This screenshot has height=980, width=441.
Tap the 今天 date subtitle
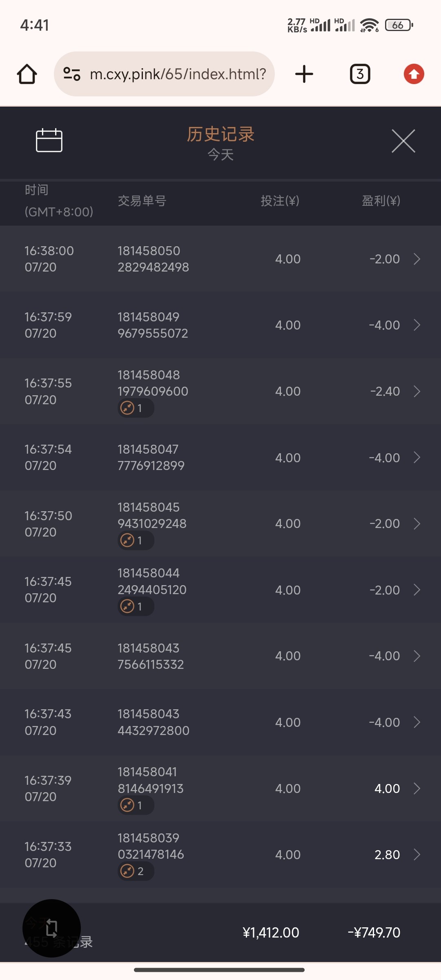(220, 155)
